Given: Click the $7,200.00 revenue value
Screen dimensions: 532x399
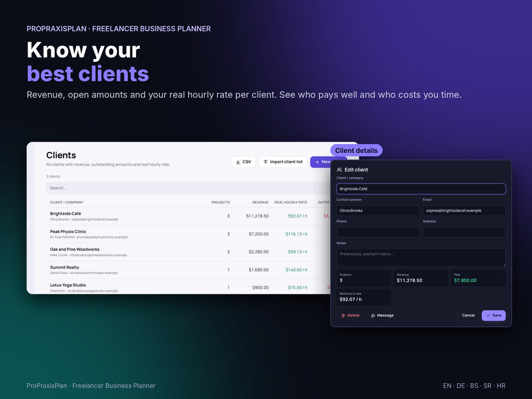Looking at the screenshot, I should coord(259,234).
